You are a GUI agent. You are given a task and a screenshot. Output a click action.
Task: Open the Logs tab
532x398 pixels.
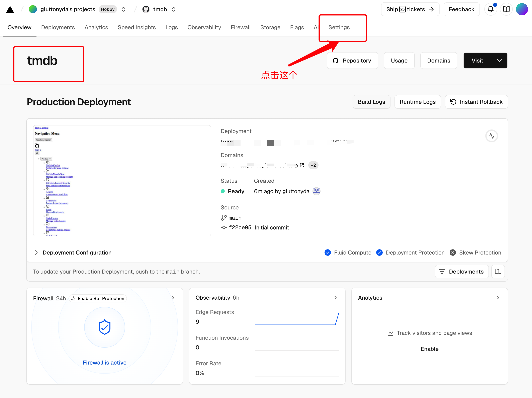click(171, 27)
